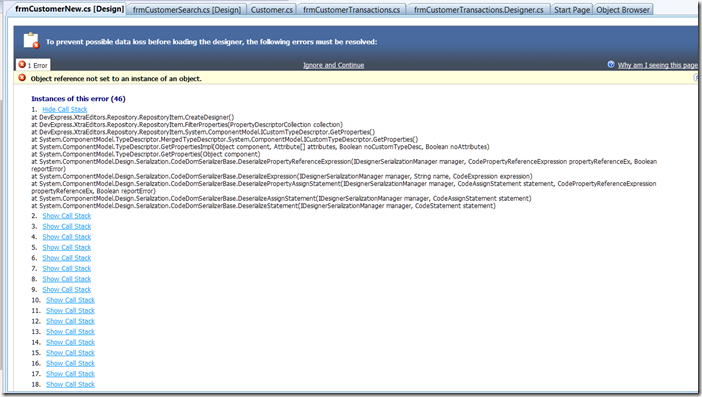This screenshot has width=702, height=397.
Task: Select 'Instances of this error (46)' heading
Action: point(78,98)
